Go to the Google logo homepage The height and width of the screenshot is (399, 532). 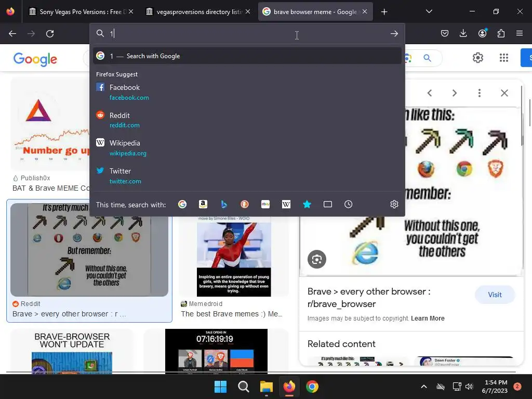point(35,59)
